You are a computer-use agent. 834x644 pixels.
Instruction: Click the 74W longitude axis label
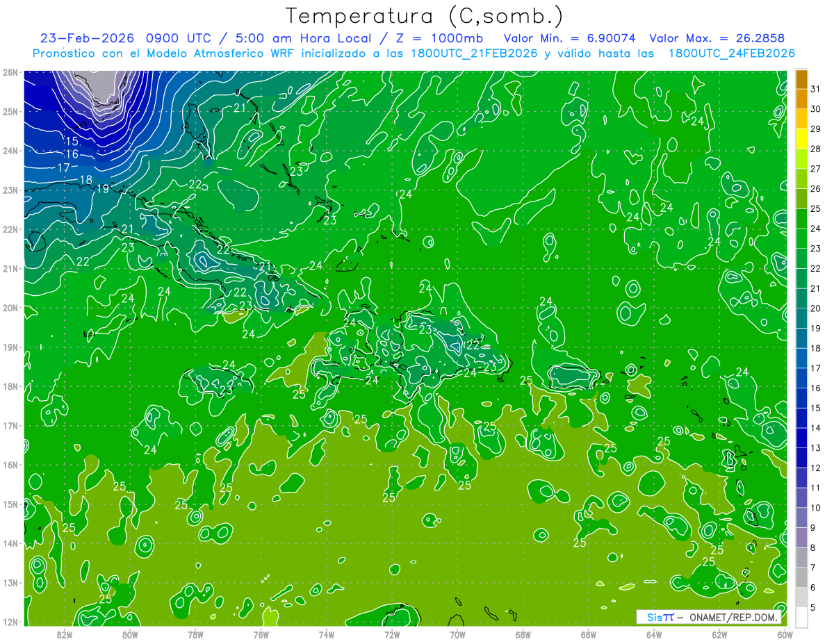(327, 634)
